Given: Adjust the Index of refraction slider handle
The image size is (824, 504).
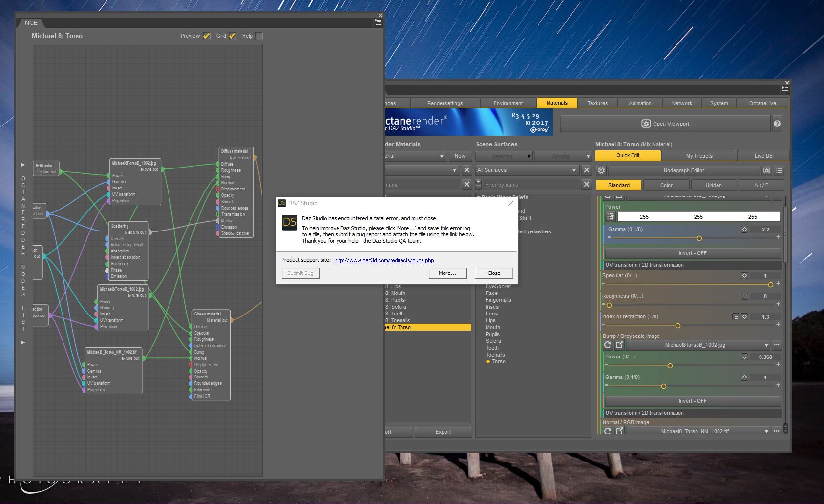Looking at the screenshot, I should tap(678, 326).
